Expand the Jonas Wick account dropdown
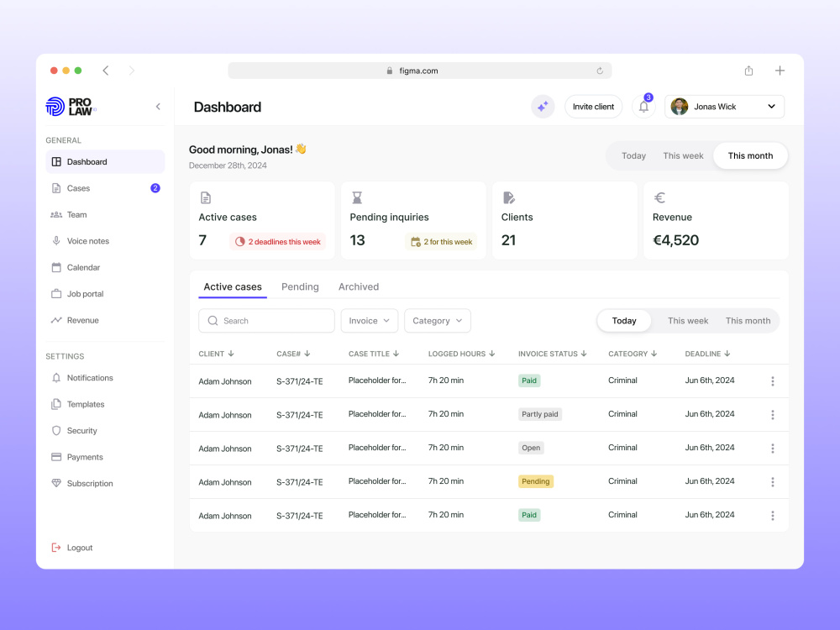840x630 pixels. point(725,107)
